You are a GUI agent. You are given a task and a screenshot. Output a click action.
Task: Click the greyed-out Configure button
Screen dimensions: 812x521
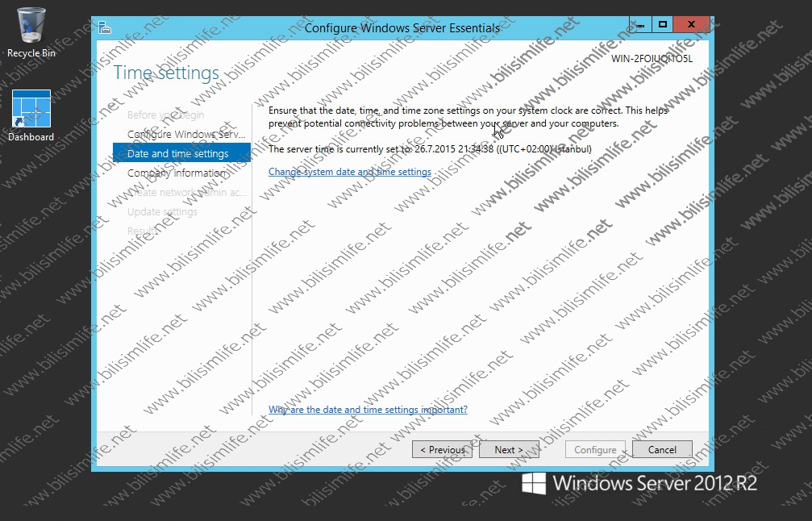596,449
